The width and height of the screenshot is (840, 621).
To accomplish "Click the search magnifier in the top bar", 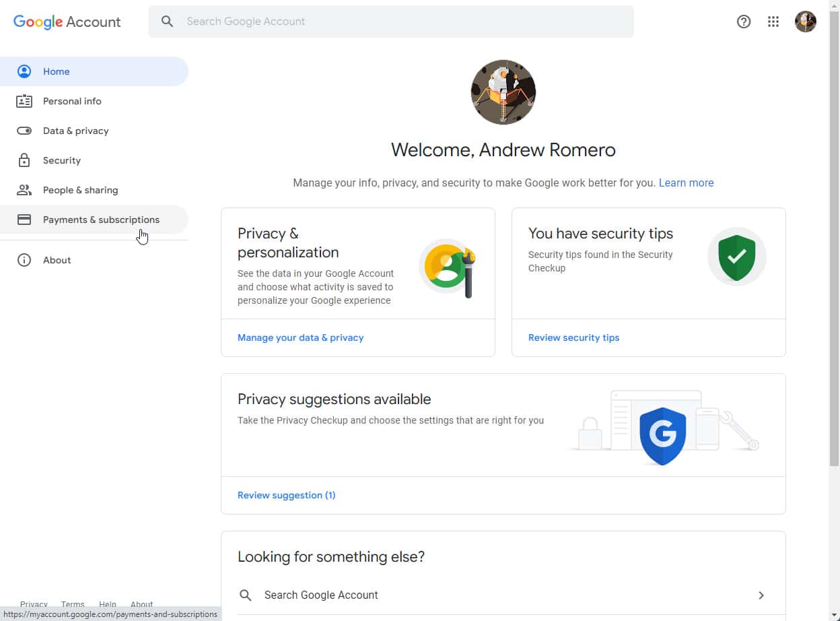I will [167, 21].
